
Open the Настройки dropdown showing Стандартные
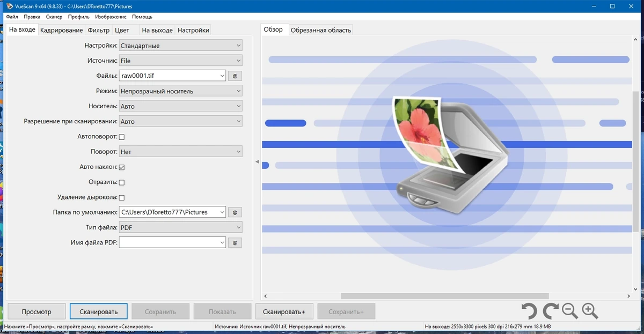click(x=180, y=46)
